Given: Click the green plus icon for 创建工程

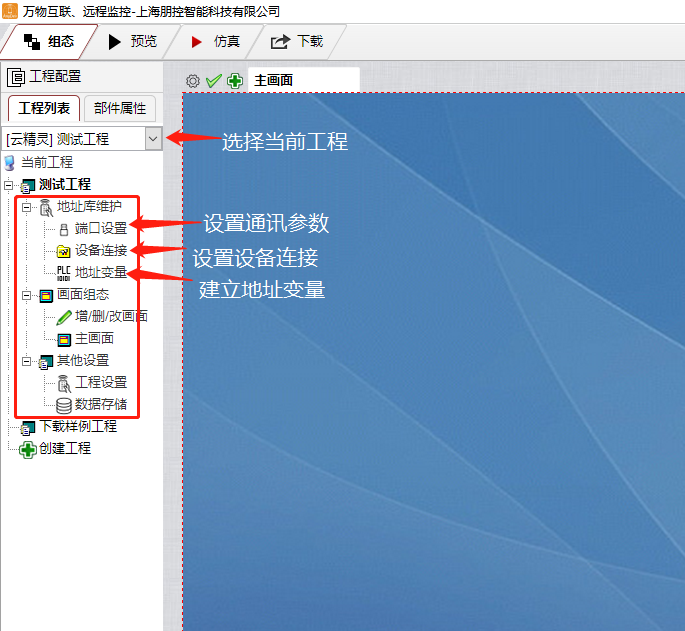Looking at the screenshot, I should pos(28,449).
